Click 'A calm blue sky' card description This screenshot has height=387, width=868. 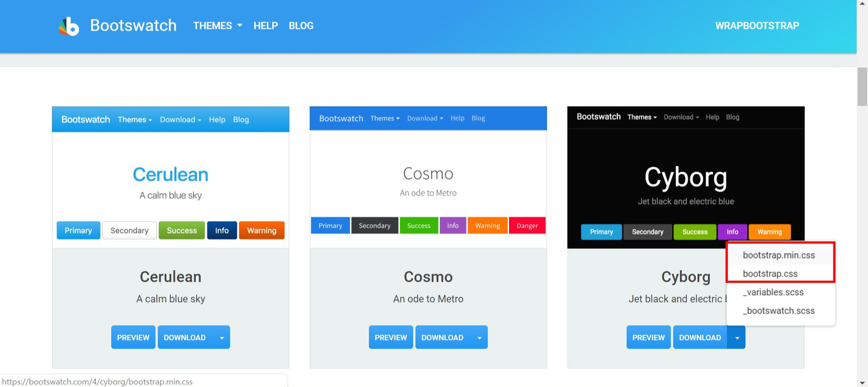pos(170,299)
